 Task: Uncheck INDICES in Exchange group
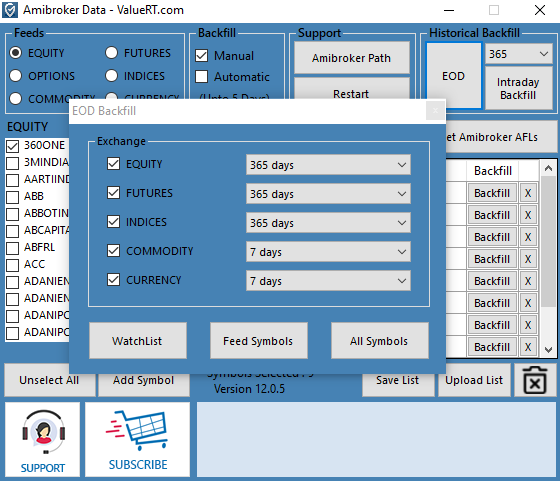pyautogui.click(x=114, y=221)
